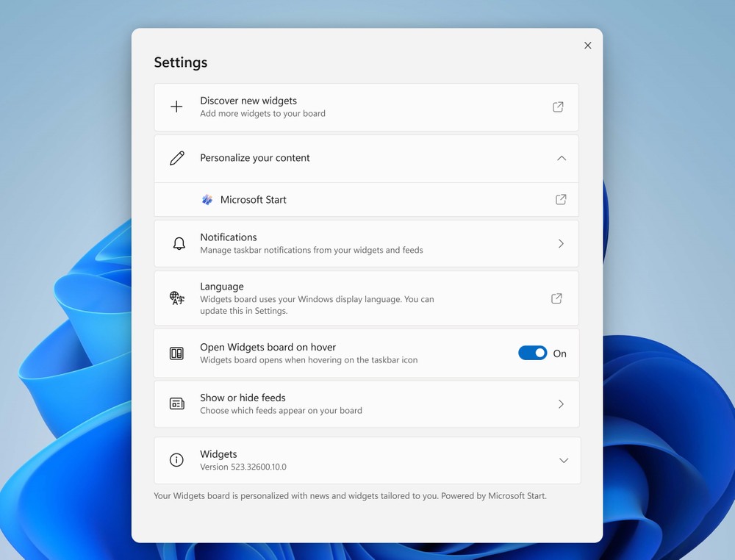Click the pencil icon for Personalize your content
Image resolution: width=735 pixels, height=560 pixels.
pyautogui.click(x=176, y=158)
